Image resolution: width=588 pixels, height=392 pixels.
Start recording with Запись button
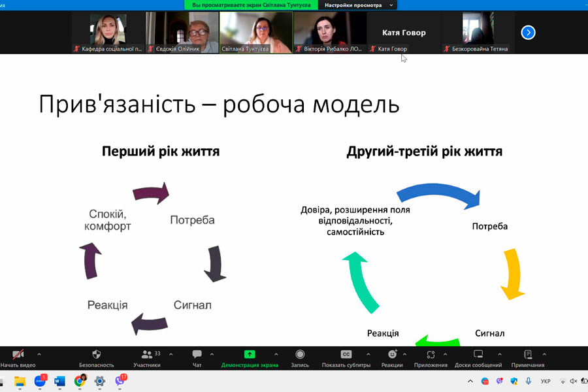[300, 358]
